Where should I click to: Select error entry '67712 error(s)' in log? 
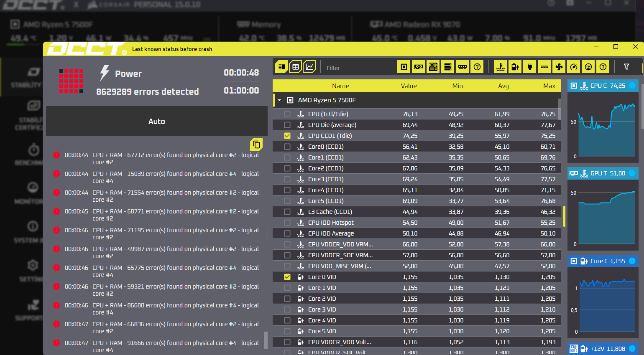(157, 158)
